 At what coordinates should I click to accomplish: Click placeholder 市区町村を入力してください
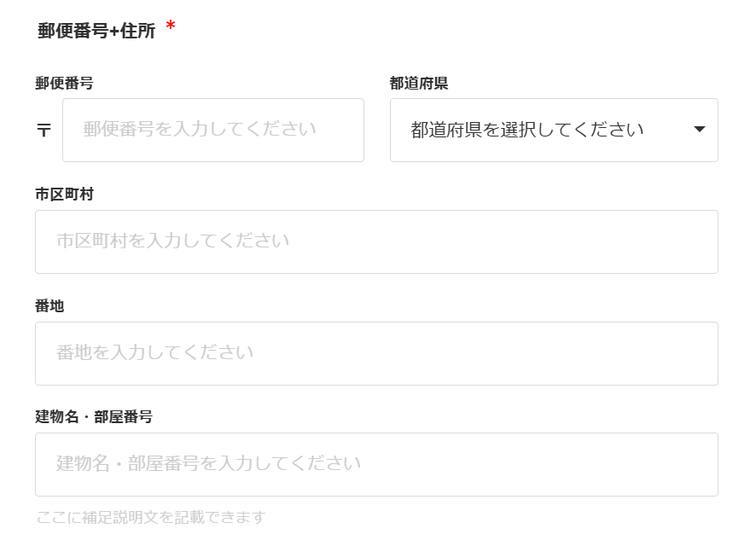pyautogui.click(x=173, y=241)
